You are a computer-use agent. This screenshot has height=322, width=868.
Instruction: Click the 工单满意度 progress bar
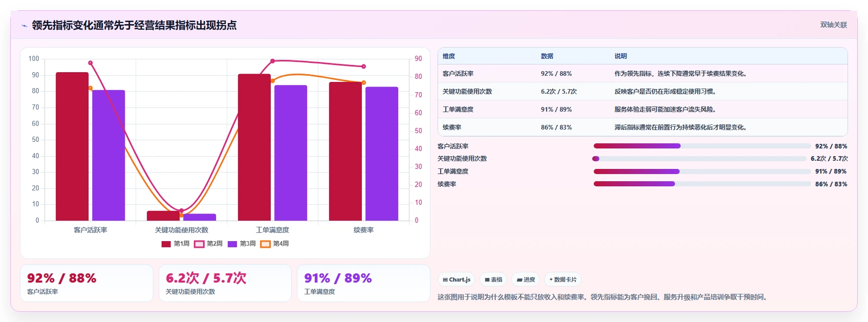coord(702,171)
